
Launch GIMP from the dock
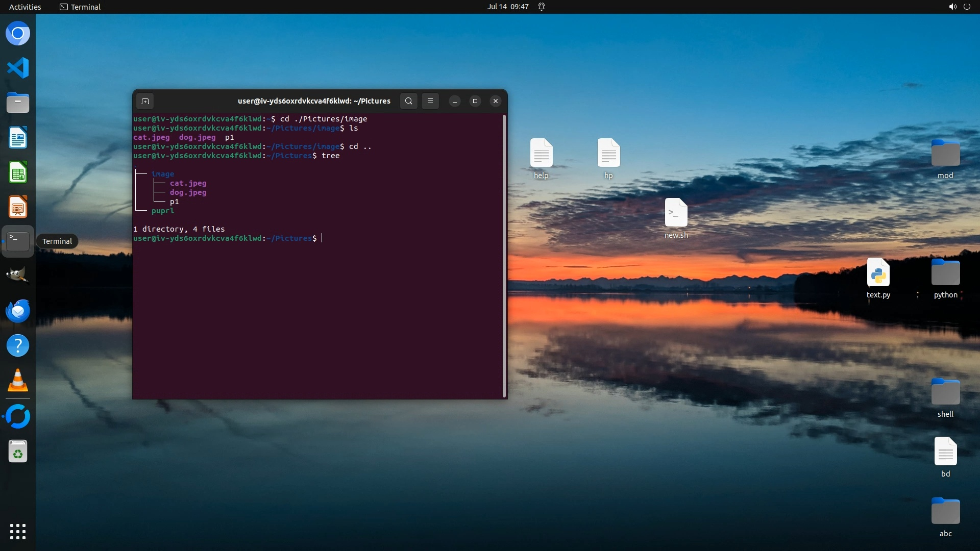click(x=18, y=275)
